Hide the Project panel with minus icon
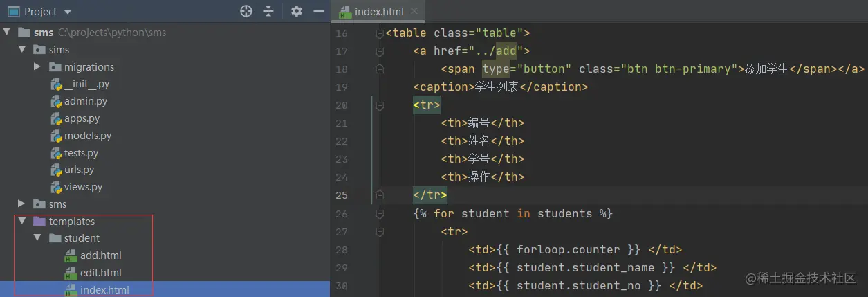Screen dimensions: 868x297 pos(318,11)
